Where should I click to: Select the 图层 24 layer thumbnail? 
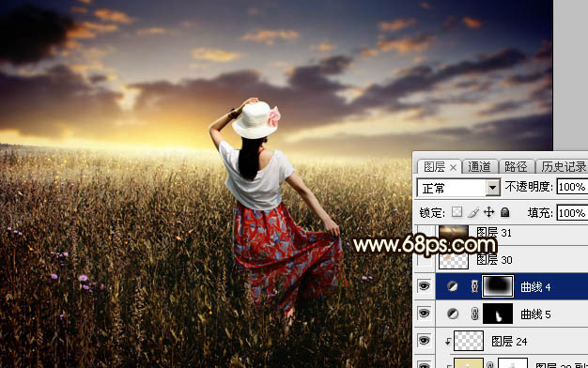coord(469,341)
